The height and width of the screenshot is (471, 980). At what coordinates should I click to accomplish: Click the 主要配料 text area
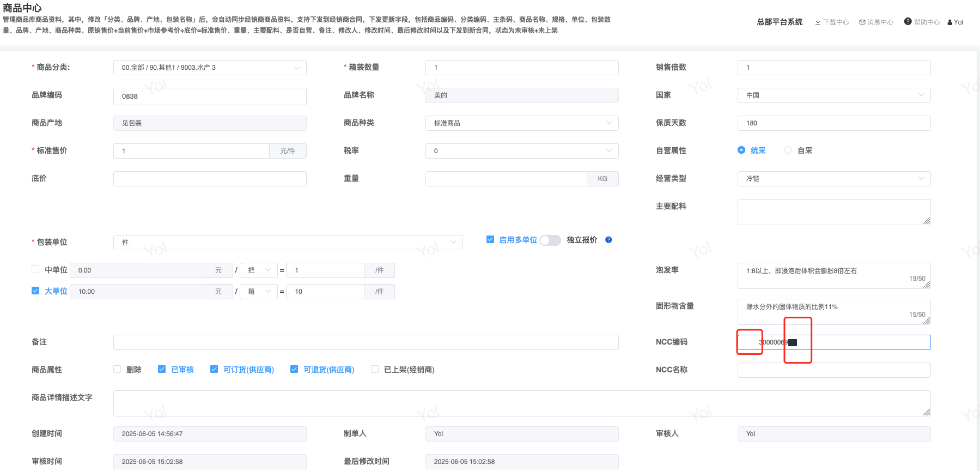[834, 212]
